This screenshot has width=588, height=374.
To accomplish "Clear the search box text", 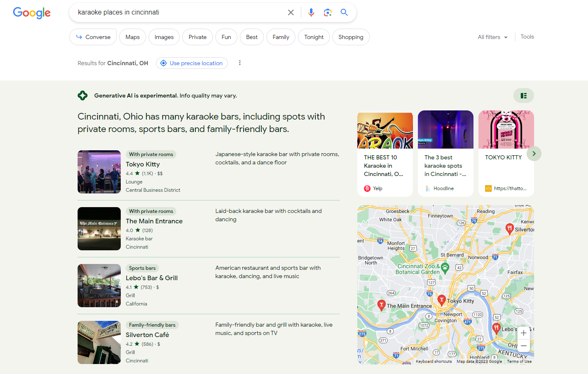I will click(x=291, y=12).
